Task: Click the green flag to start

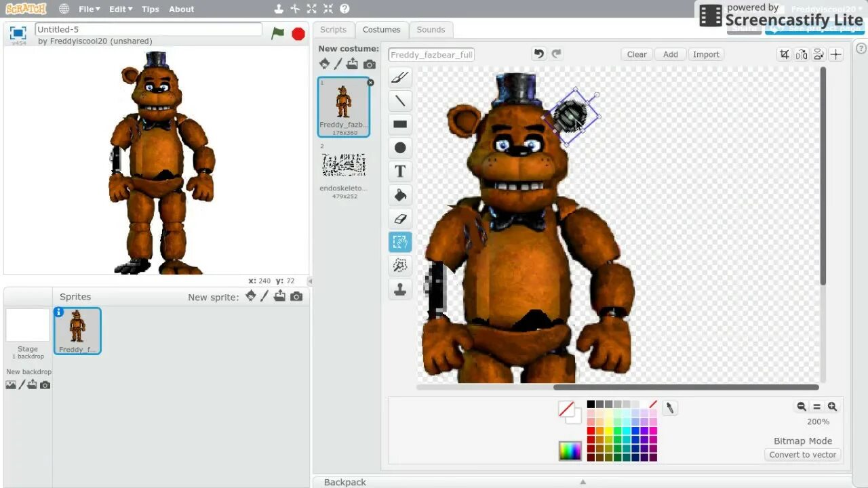Action: coord(278,33)
